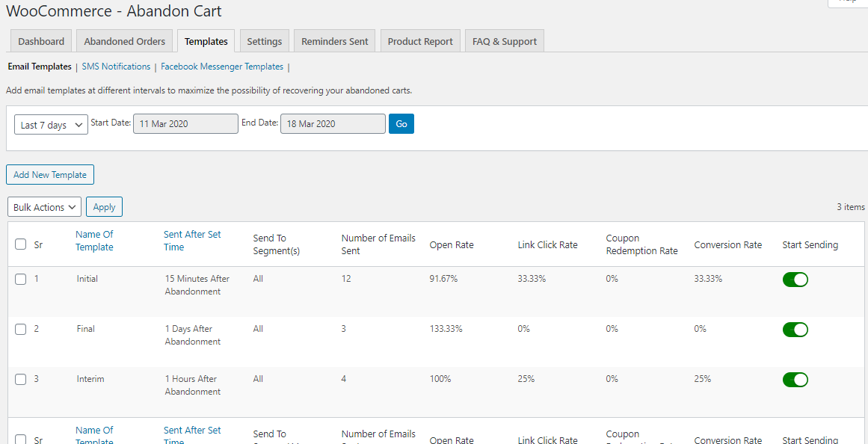Click the '3 items' count text

coord(851,207)
